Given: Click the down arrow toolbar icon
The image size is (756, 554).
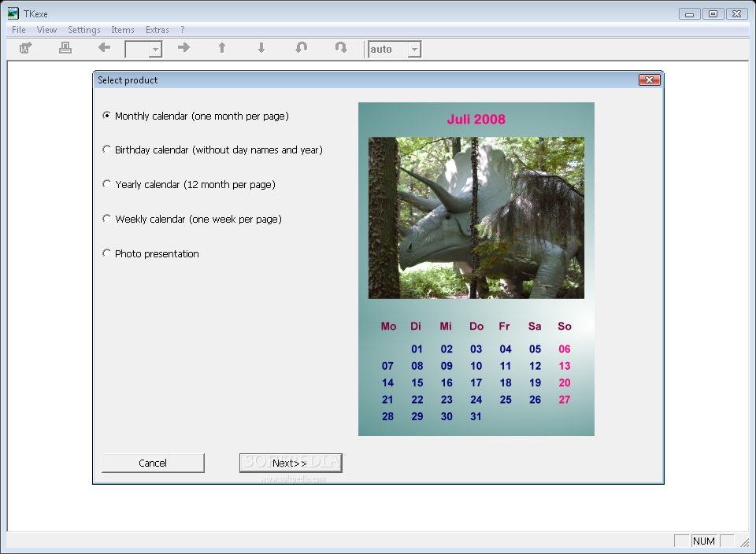Looking at the screenshot, I should (261, 48).
